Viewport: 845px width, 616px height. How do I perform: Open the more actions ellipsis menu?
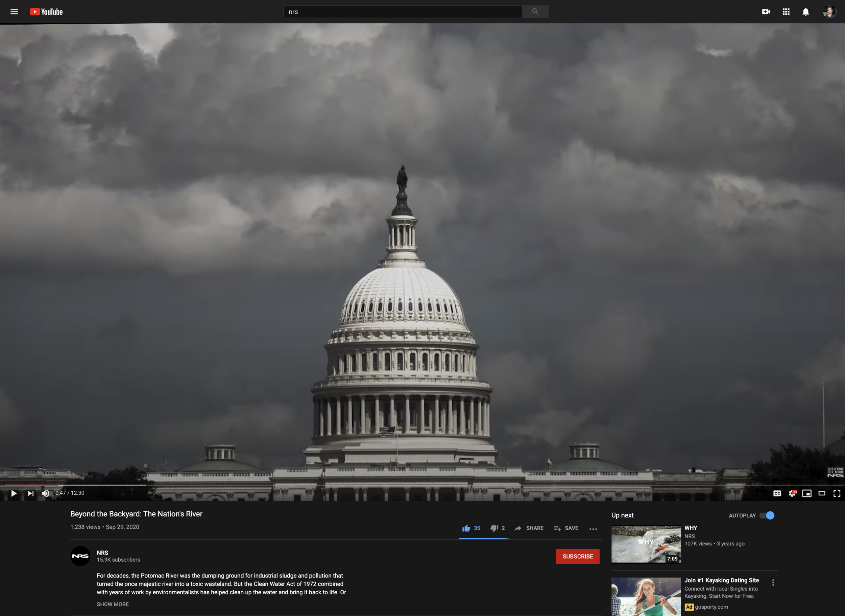click(593, 529)
